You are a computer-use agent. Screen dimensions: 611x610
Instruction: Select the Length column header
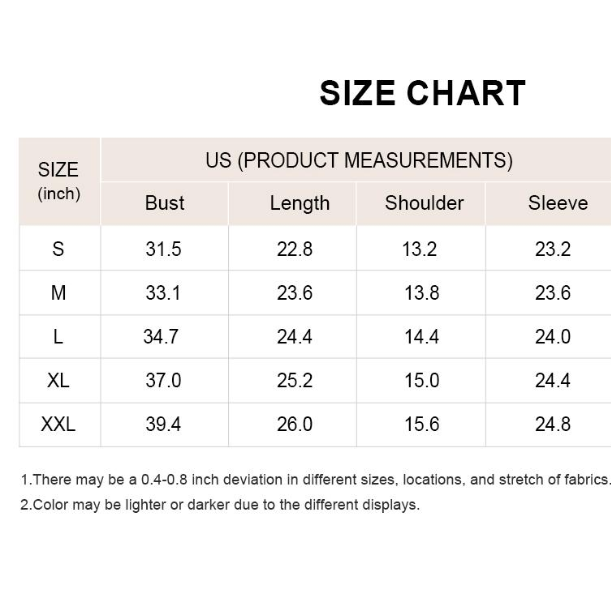click(299, 203)
